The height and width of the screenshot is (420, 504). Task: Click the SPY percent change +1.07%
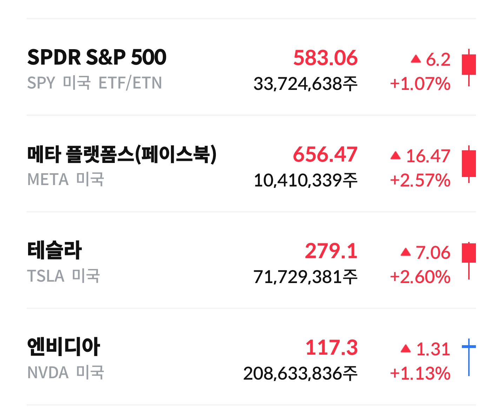click(x=420, y=84)
